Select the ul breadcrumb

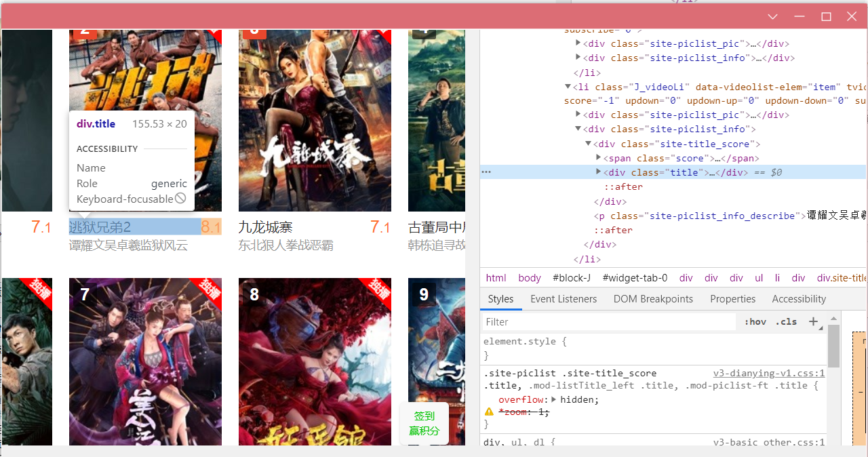759,278
